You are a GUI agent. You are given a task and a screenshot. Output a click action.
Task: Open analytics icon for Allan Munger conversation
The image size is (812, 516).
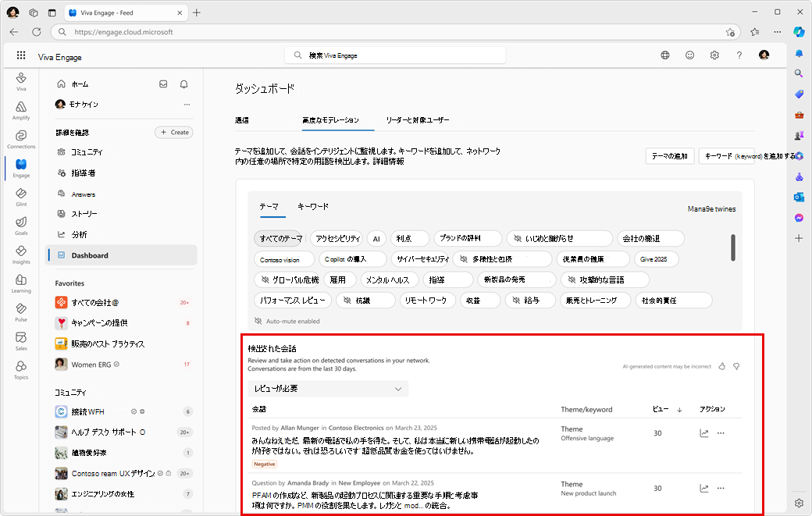(704, 433)
